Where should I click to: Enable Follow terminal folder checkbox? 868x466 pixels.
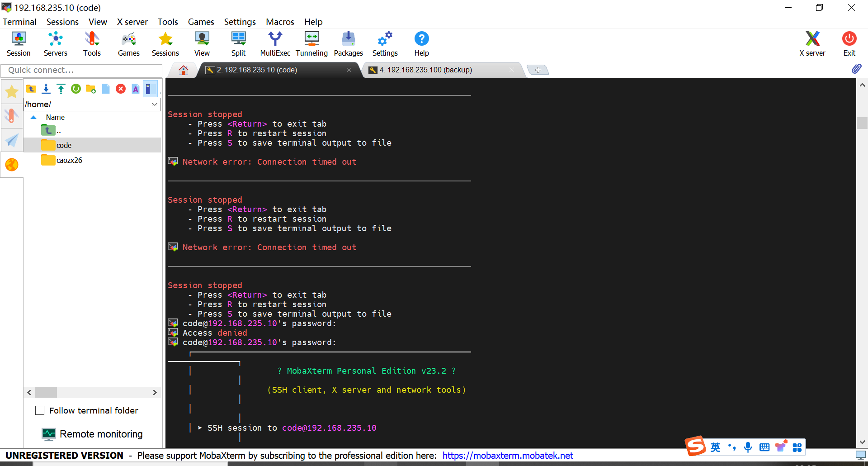[40, 410]
